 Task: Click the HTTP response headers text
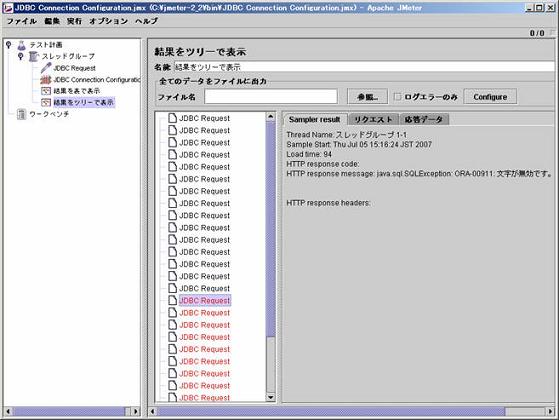328,203
